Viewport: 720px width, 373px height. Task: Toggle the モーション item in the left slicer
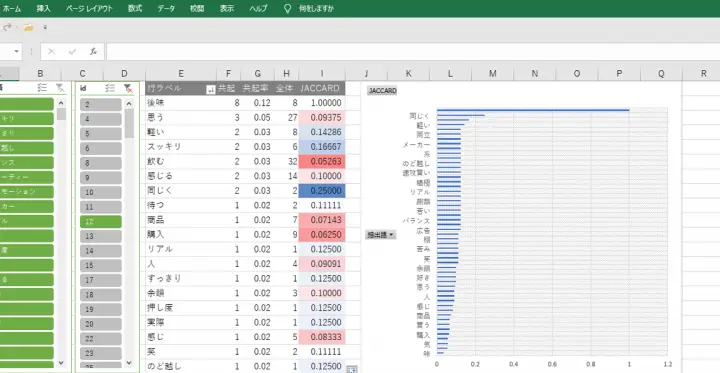(x=26, y=192)
